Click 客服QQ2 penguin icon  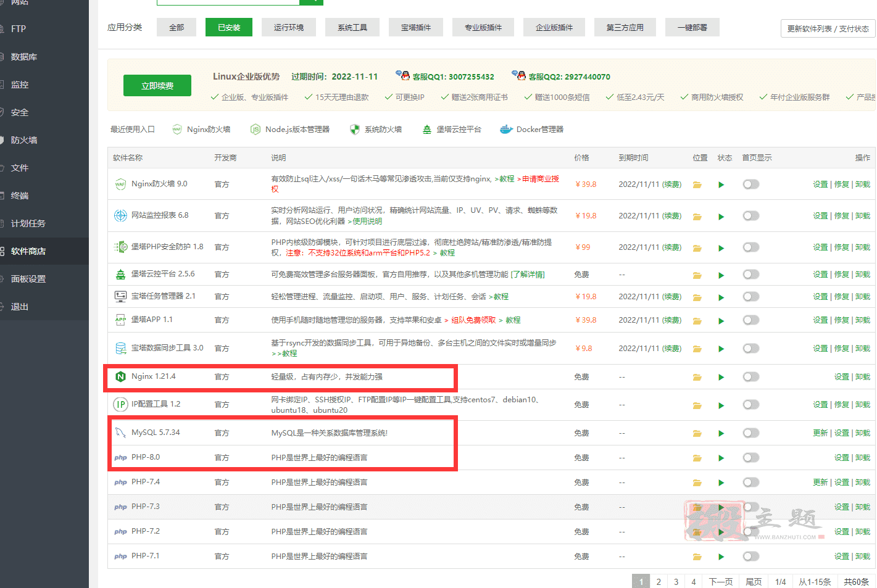tap(518, 75)
